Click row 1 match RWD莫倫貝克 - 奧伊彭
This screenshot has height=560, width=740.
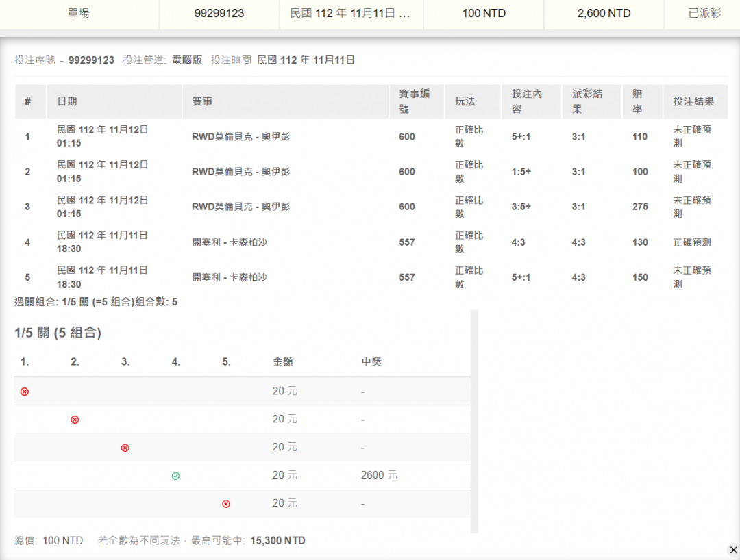tap(241, 137)
